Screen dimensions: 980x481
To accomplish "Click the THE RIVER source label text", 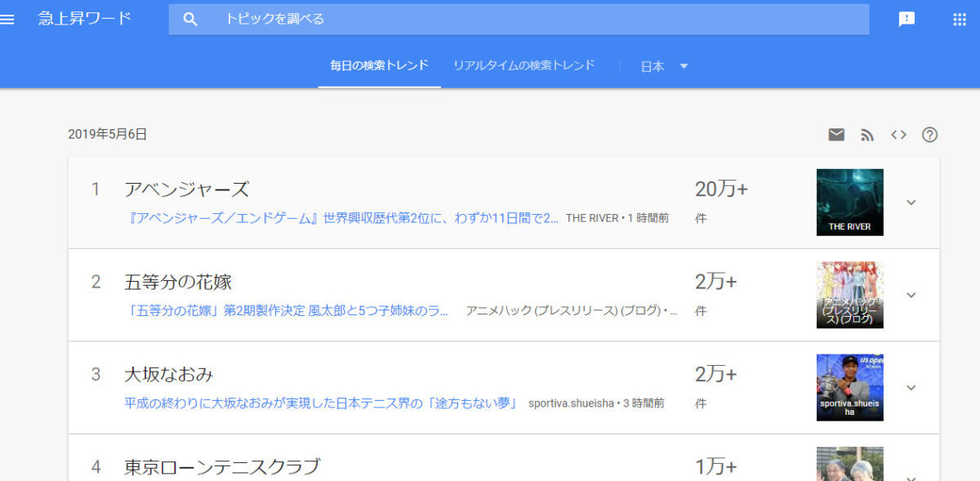I will coord(592,219).
